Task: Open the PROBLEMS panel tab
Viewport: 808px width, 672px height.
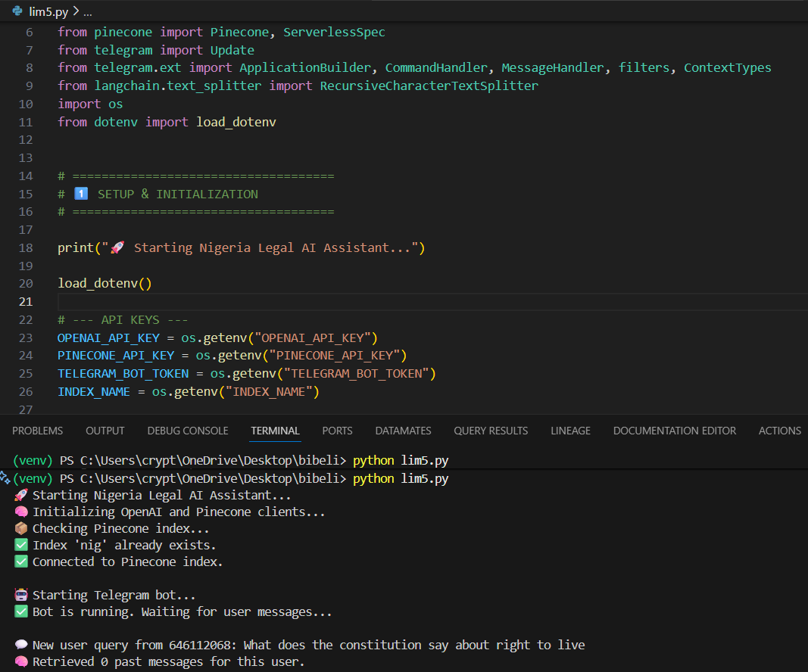Action: 38,431
